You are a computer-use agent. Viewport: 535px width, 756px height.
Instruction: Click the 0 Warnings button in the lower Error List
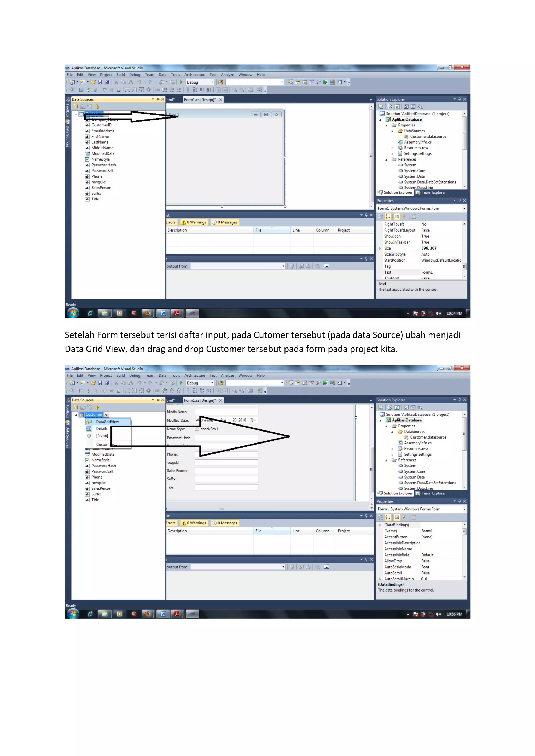click(194, 523)
